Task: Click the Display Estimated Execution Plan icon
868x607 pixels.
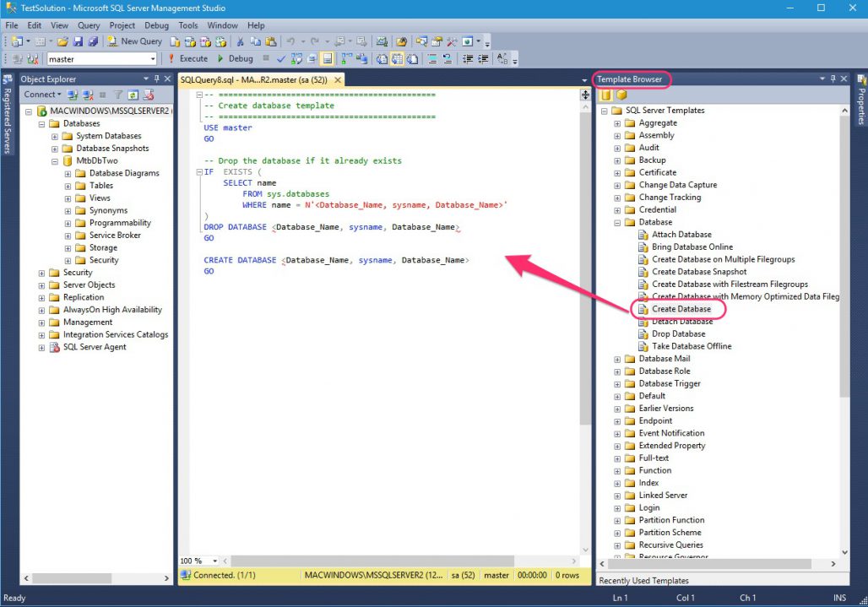Action: pos(296,58)
